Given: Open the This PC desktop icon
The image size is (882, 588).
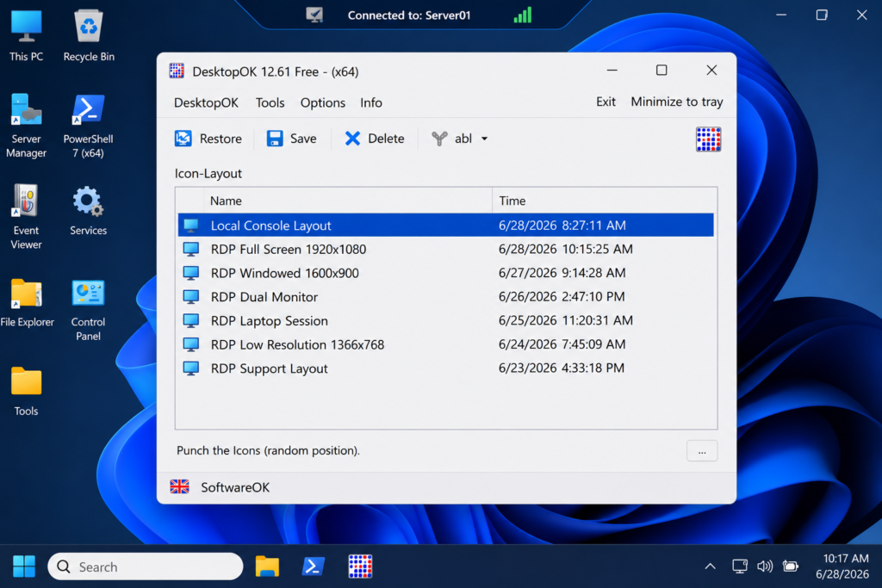Looking at the screenshot, I should [26, 35].
